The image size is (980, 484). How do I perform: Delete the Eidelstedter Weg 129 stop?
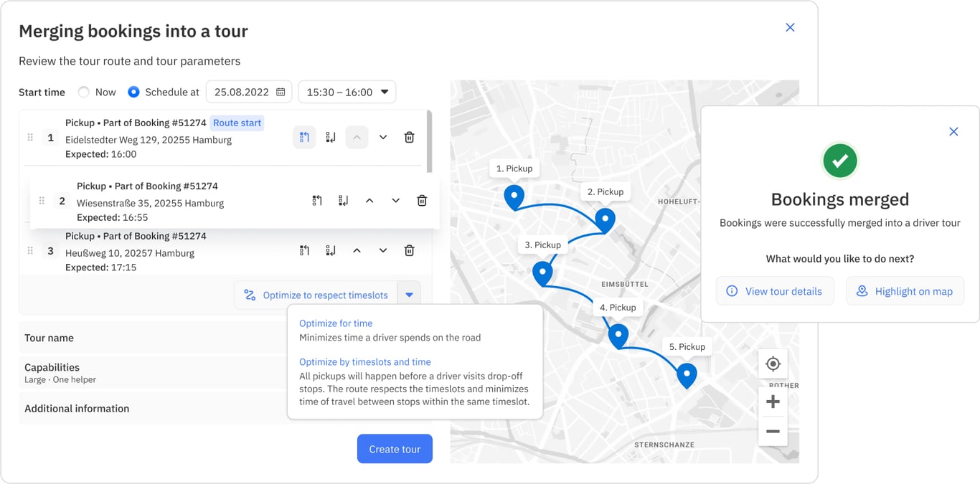pyautogui.click(x=409, y=137)
